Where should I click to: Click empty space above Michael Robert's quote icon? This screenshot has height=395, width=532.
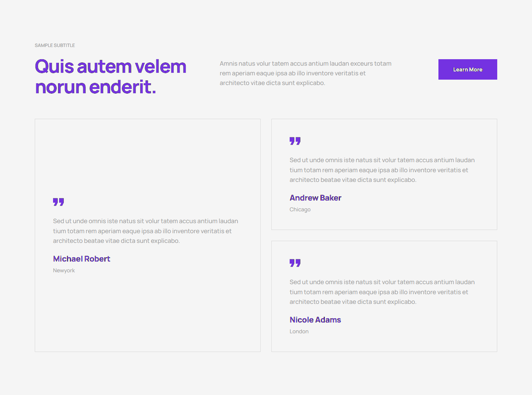click(147, 158)
